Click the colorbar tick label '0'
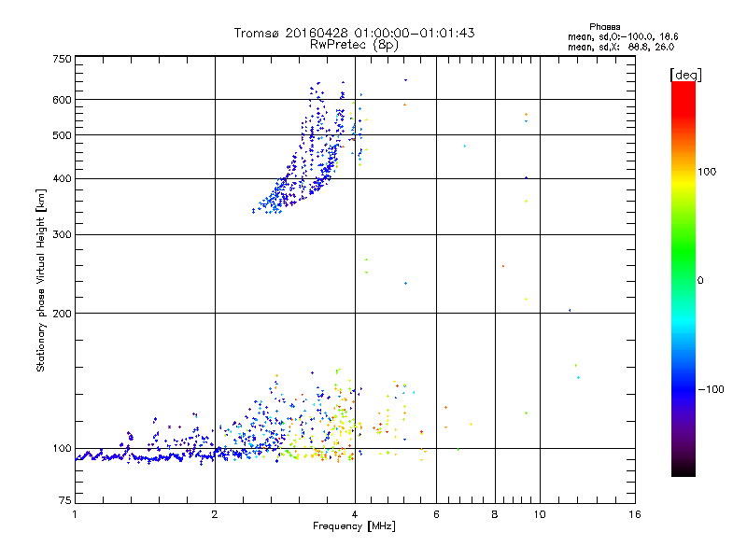747x560 pixels. (x=700, y=281)
